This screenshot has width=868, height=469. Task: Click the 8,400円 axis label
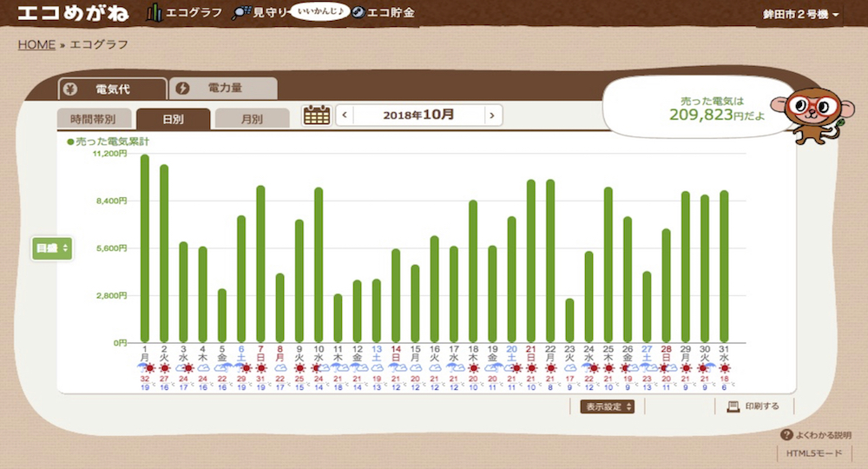(112, 201)
